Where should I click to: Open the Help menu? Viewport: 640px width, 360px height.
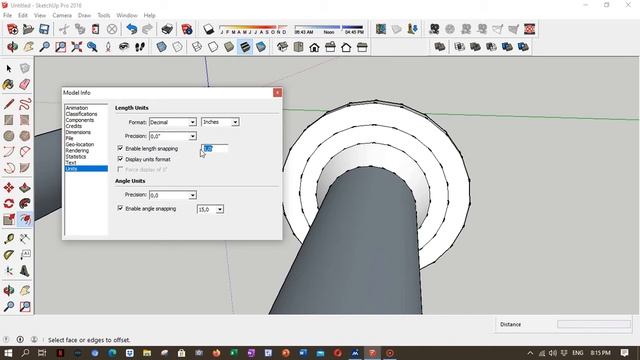[149, 15]
